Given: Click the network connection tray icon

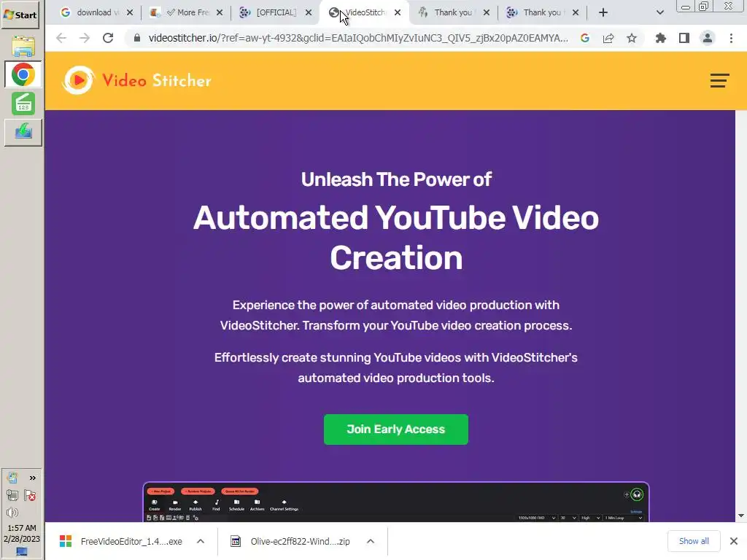Looking at the screenshot, I should click(x=12, y=496).
